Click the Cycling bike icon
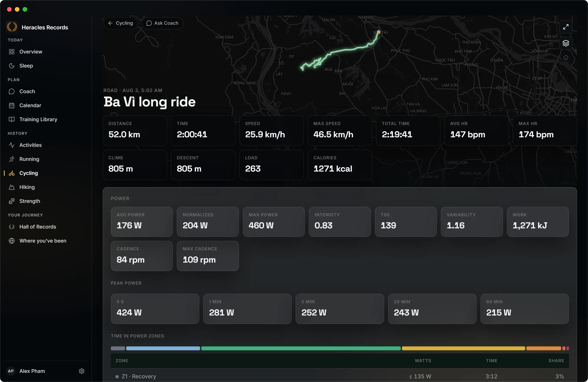This screenshot has height=382, width=588. [x=12, y=173]
